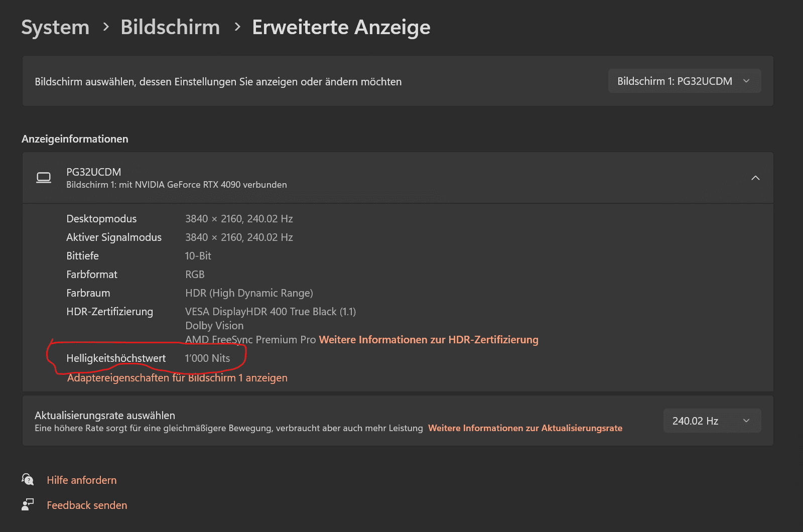Go back to System breadcrumb

coord(55,27)
